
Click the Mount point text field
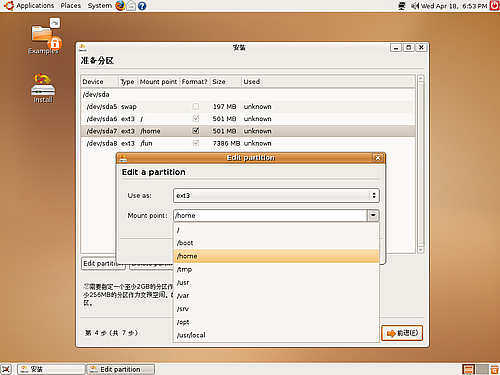[270, 216]
